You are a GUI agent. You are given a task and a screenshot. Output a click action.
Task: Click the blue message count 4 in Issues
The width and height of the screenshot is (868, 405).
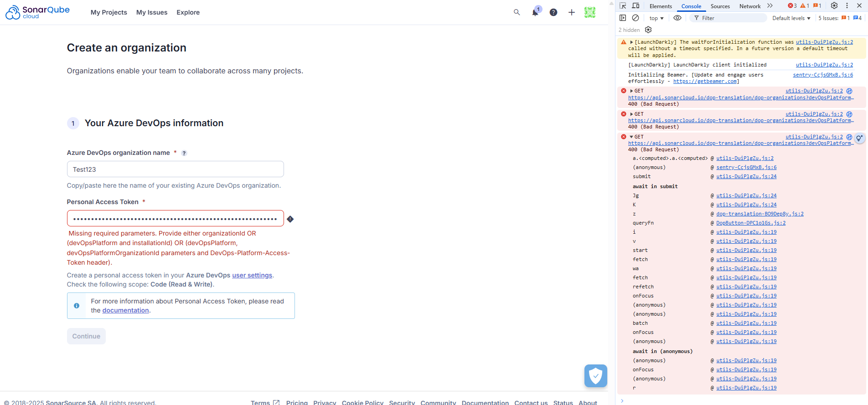point(858,18)
